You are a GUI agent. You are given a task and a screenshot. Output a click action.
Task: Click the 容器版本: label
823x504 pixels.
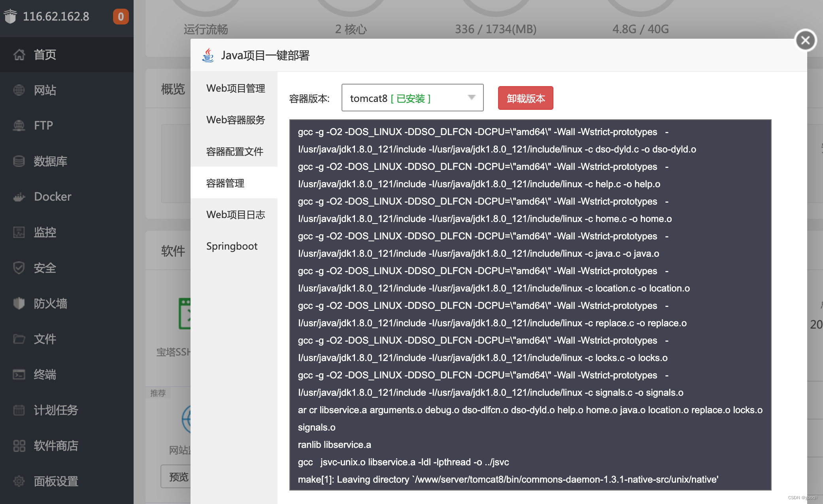[x=309, y=99]
